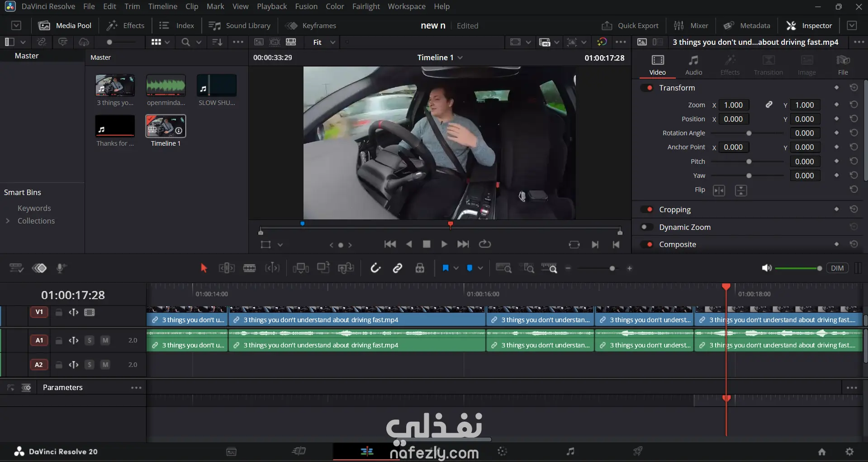Screen dimensions: 868x462
Task: Toggle timeline Snapping magnet icon
Action: click(x=375, y=268)
